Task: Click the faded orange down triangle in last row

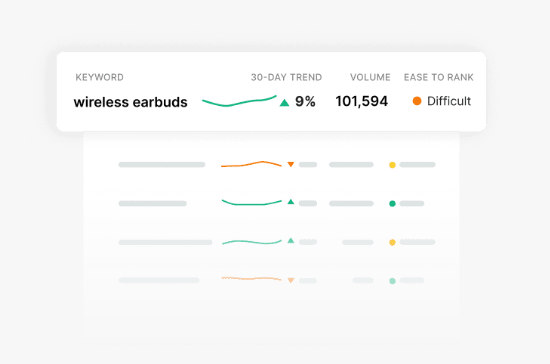Action: [x=291, y=280]
